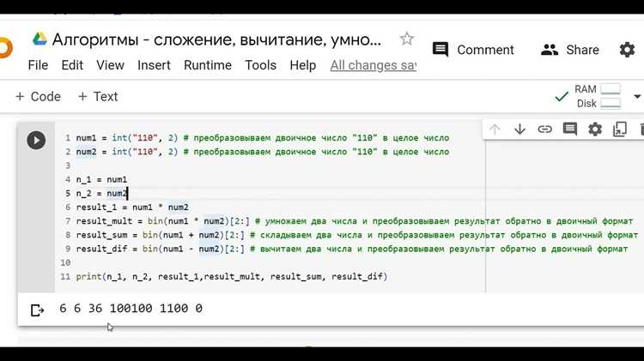Add a new Code cell
Image resolution: width=644 pixels, height=361 pixels.
pos(38,97)
